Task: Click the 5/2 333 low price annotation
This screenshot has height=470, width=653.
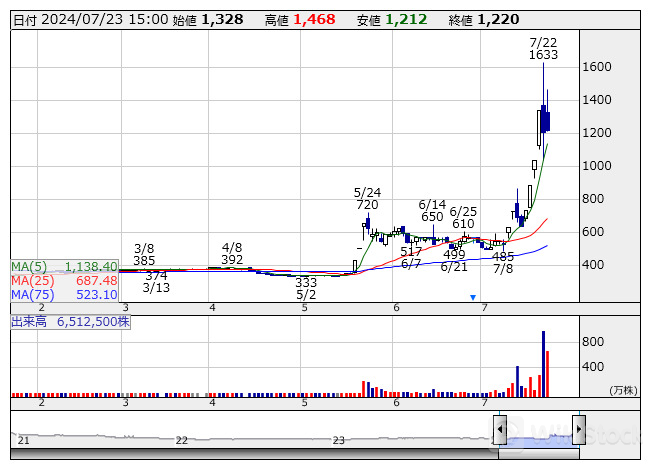Action: 306,289
